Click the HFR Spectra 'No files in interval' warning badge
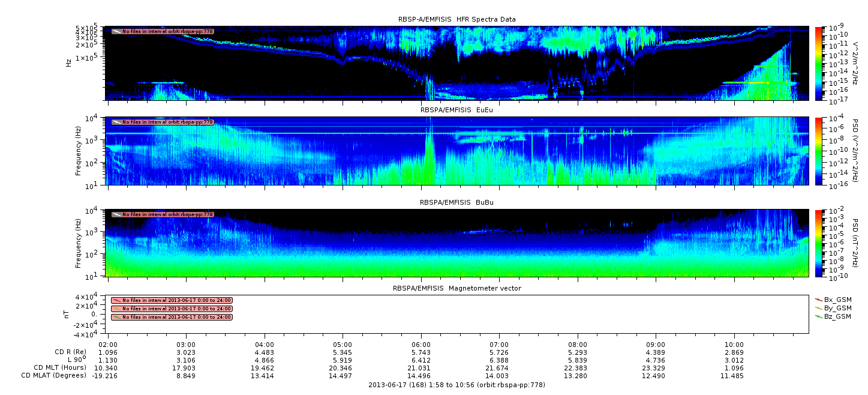Screen dimensions: 868x395 163,31
